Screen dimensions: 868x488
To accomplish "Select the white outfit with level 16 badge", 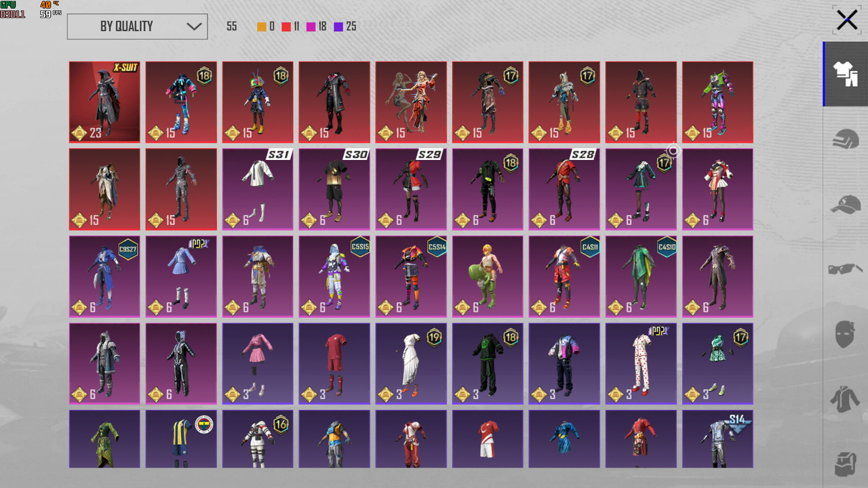I will [258, 439].
